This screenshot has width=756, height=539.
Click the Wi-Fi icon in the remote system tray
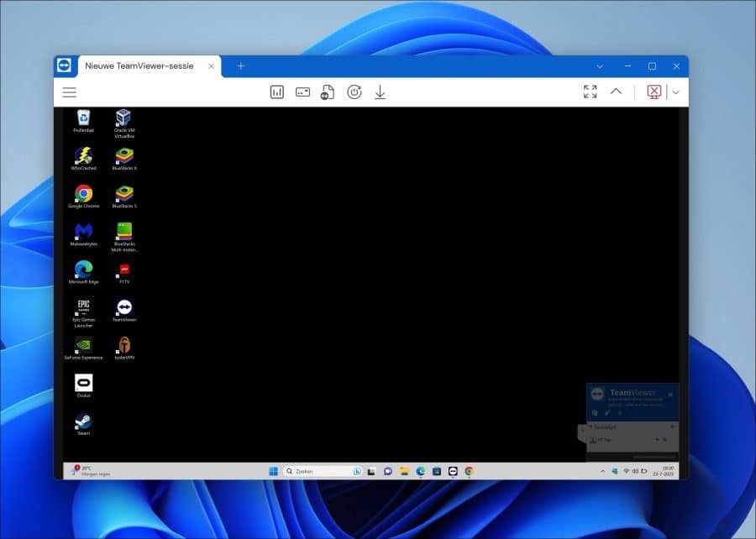[627, 471]
